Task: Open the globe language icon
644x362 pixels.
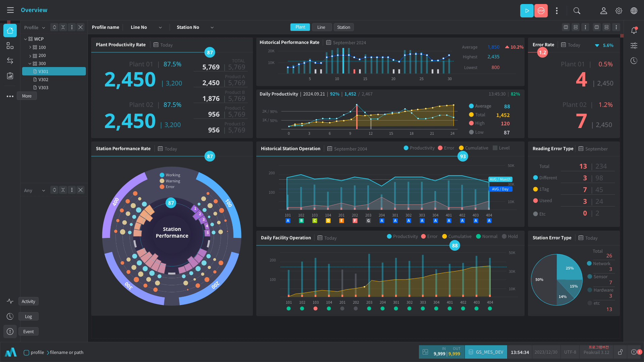Action: click(x=634, y=11)
